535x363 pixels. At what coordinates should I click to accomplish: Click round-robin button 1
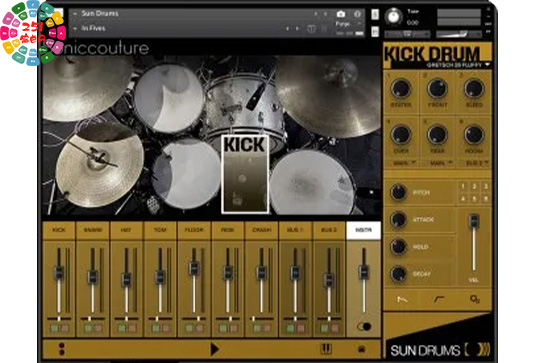coord(463,186)
